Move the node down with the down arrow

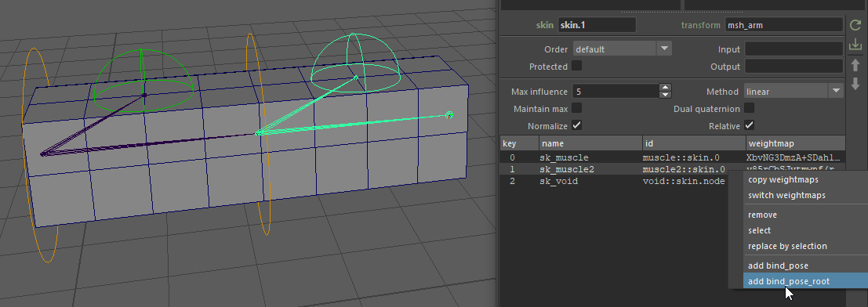[x=855, y=84]
